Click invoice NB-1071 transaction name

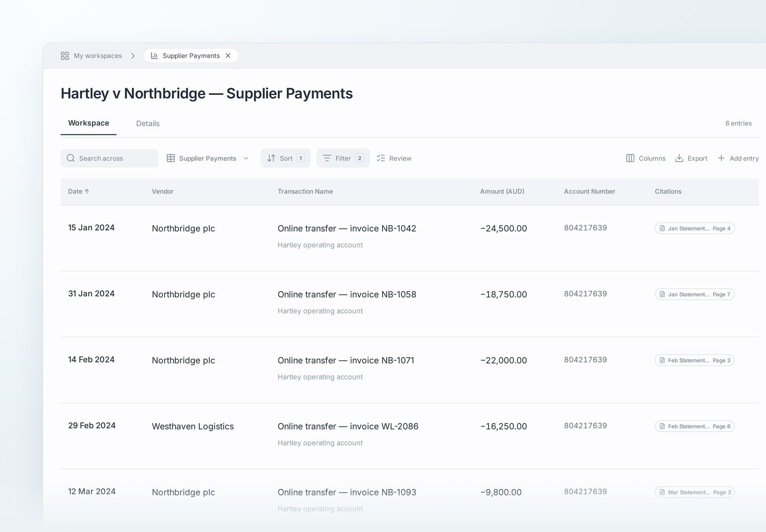(x=346, y=360)
